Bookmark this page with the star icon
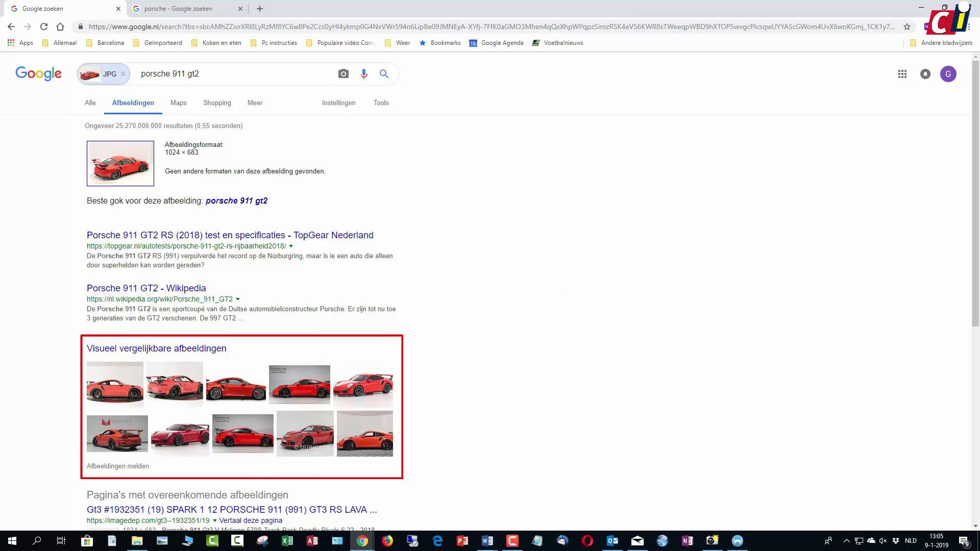This screenshot has height=551, width=980. coord(906,26)
